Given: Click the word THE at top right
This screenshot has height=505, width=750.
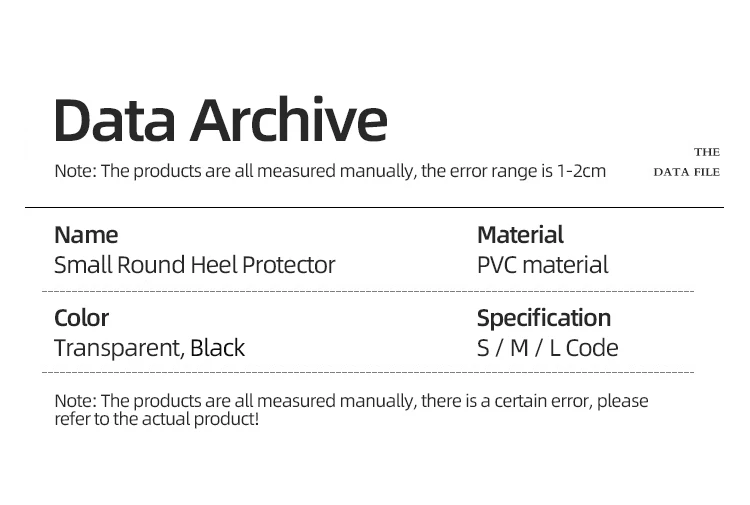Looking at the screenshot, I should coord(706,152).
